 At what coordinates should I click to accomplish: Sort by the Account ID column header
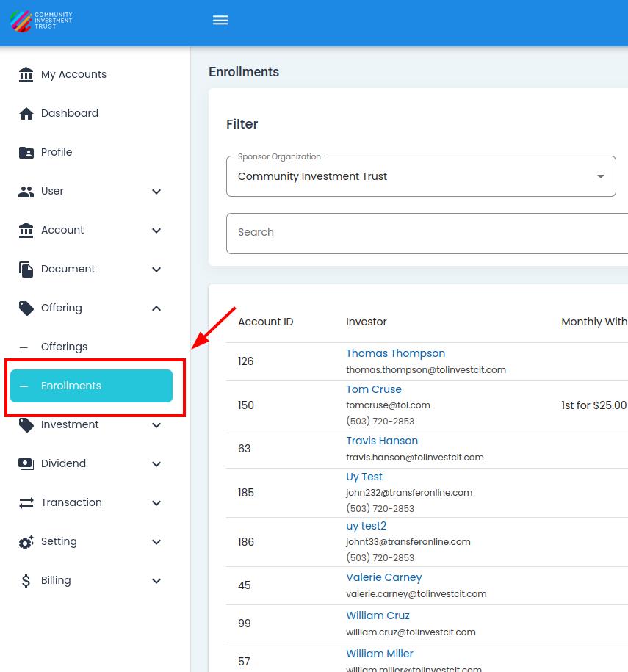click(265, 322)
